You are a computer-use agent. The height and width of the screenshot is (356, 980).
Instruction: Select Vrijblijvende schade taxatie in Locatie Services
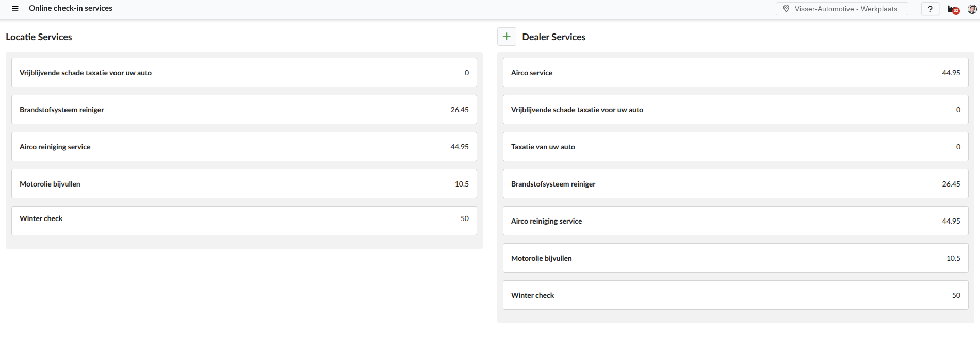pos(244,73)
